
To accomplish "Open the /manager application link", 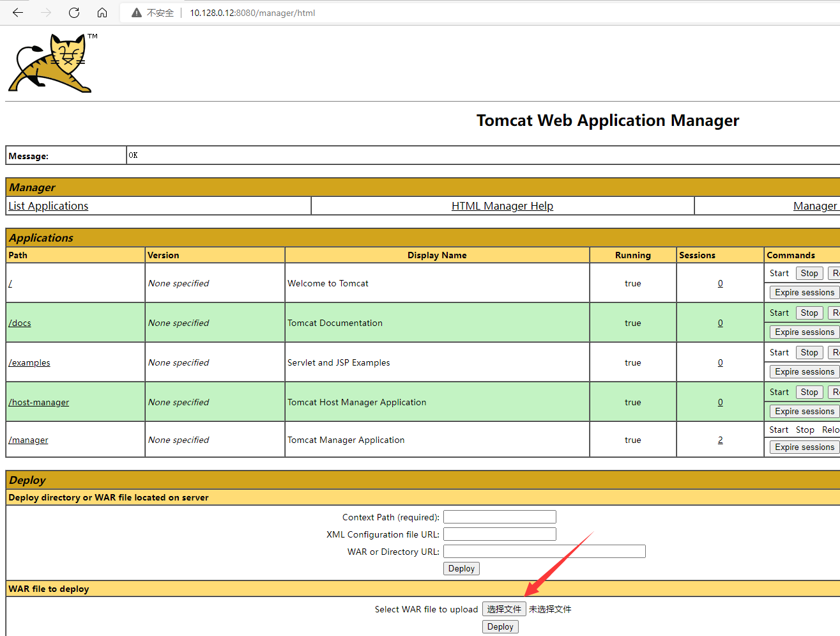I will pyautogui.click(x=28, y=440).
